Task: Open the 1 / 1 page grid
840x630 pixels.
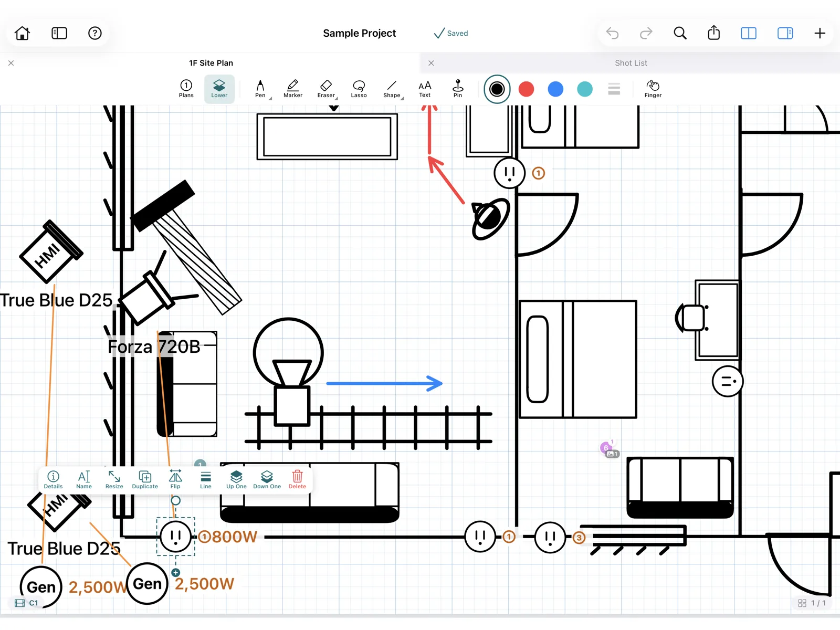Action: click(812, 603)
